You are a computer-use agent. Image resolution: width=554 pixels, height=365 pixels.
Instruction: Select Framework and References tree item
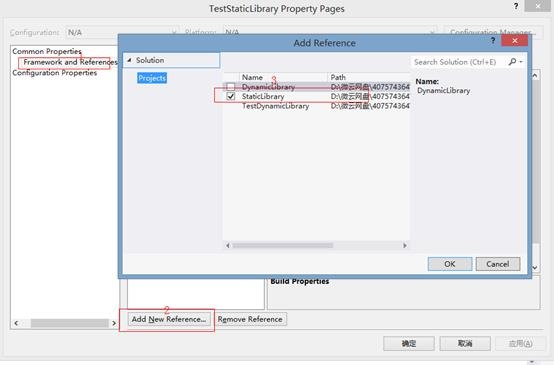pyautogui.click(x=70, y=62)
